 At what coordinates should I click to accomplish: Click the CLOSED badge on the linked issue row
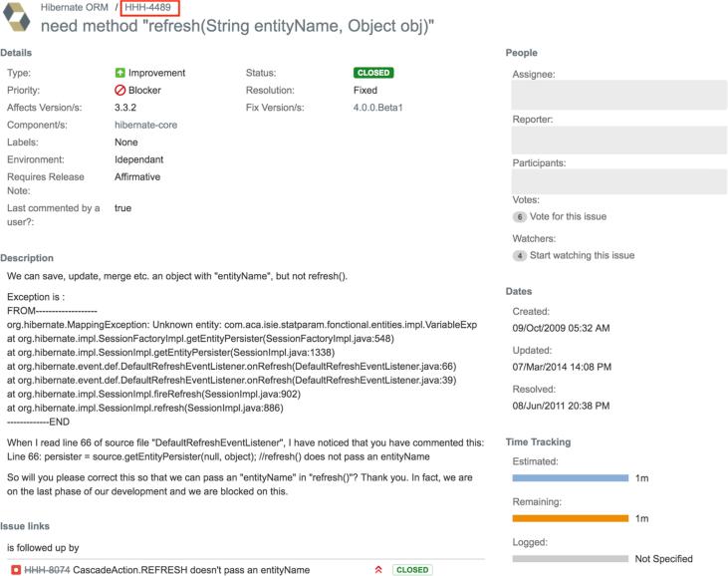(411, 570)
